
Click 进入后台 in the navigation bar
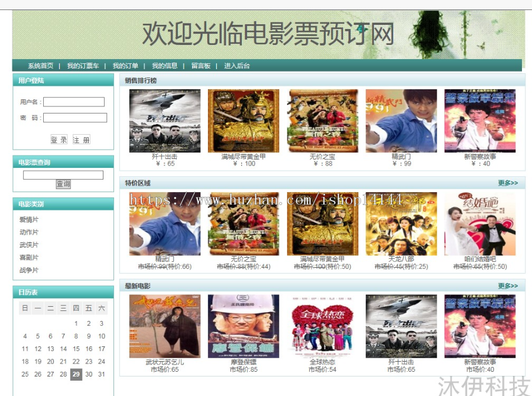pyautogui.click(x=236, y=66)
